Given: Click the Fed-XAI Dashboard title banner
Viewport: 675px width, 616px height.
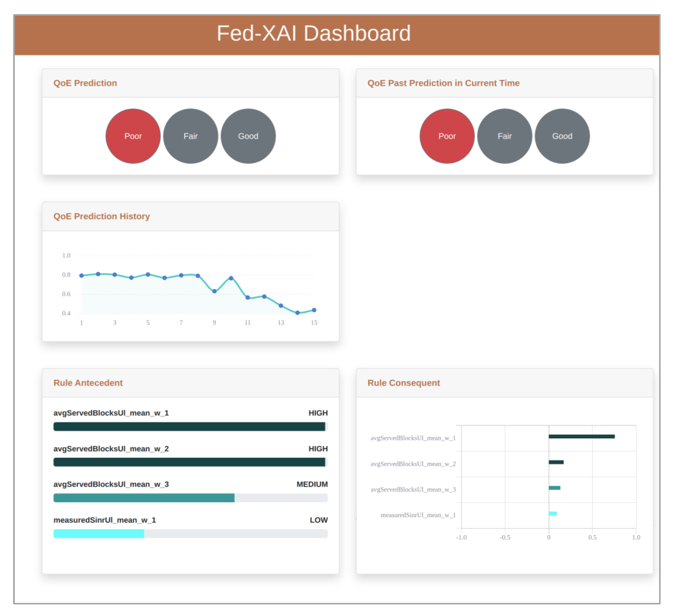Looking at the screenshot, I should (x=313, y=33).
